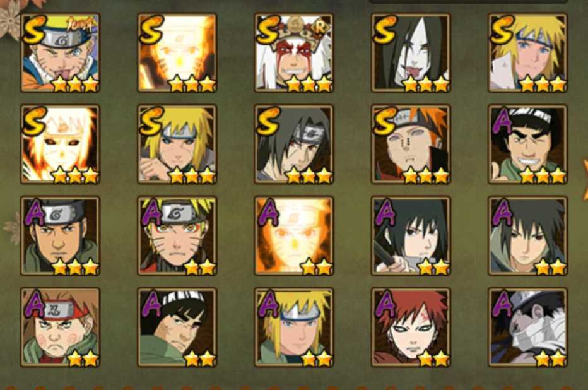
Task: Pick the S-rank Jiraiya card with red face paint
Action: tap(293, 53)
